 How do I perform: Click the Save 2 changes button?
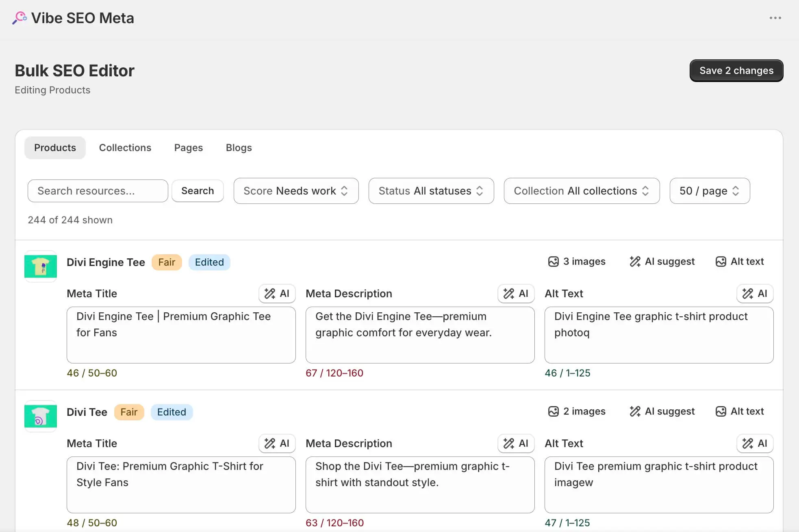pos(736,70)
